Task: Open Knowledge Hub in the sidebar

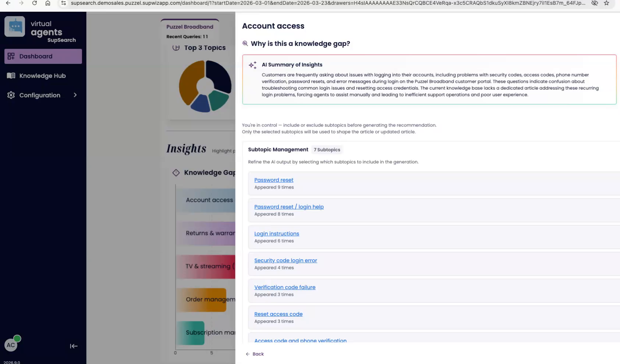Action: (42, 76)
